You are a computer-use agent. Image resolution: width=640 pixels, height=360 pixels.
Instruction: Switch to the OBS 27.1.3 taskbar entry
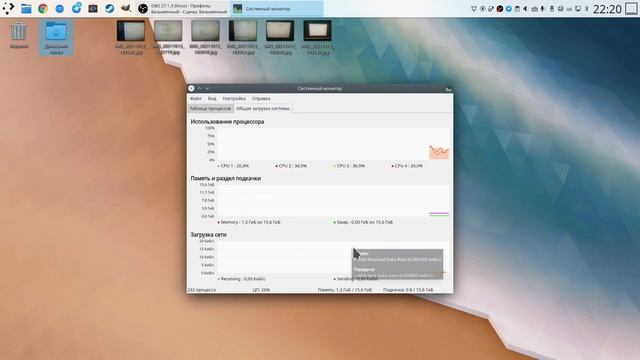[182, 9]
